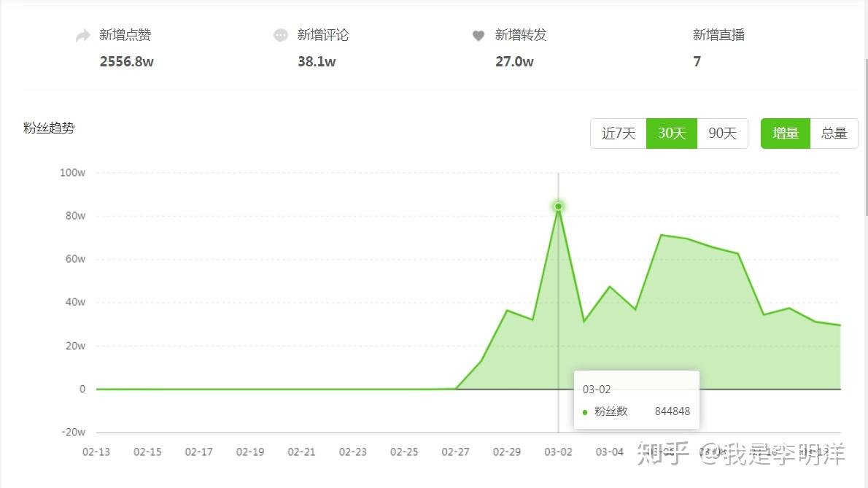Viewport: 868px width, 488px height.
Task: Click the share arrow icon beside 新增点赞
Action: point(83,36)
